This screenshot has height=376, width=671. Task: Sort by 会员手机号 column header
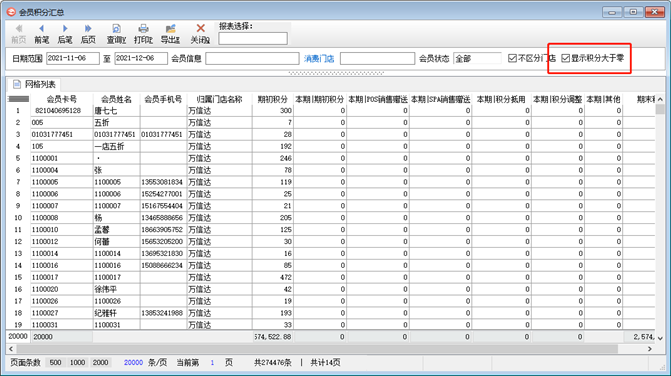(163, 99)
